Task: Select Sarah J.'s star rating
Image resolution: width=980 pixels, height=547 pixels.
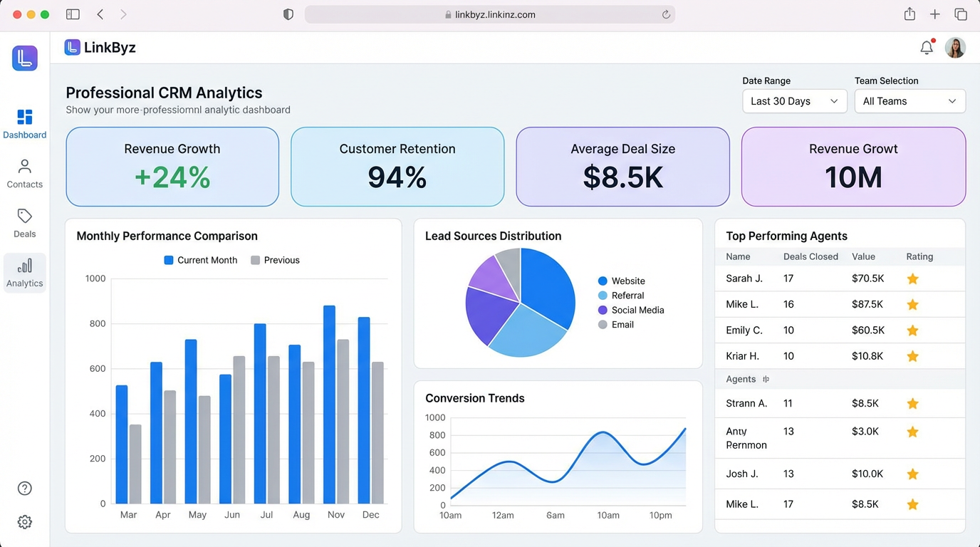Action: click(912, 279)
